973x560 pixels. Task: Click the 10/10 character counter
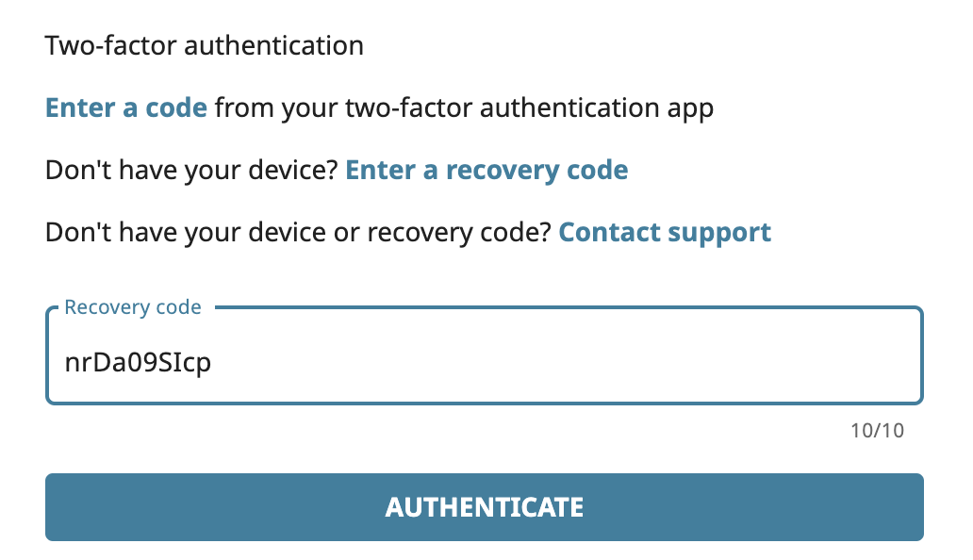[877, 431]
